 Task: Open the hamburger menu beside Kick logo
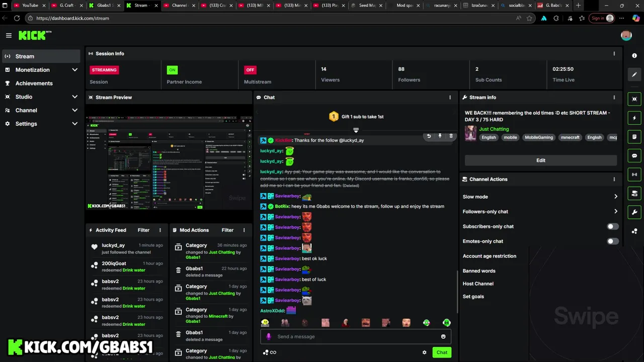click(9, 35)
